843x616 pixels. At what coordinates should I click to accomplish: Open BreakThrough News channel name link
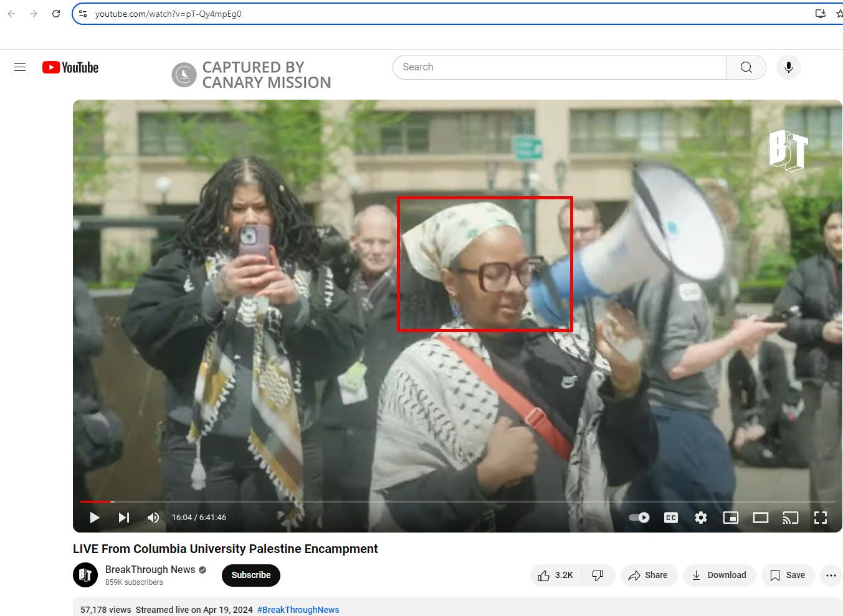(150, 569)
